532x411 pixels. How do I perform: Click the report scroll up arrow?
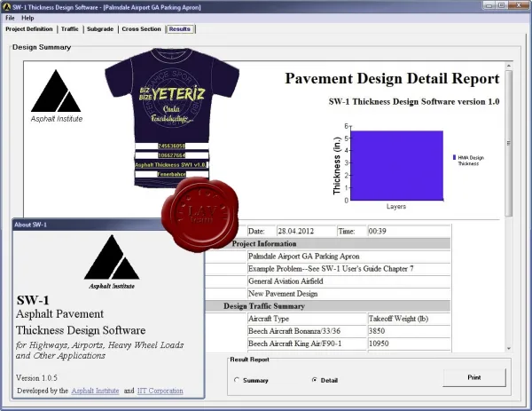pyautogui.click(x=508, y=66)
